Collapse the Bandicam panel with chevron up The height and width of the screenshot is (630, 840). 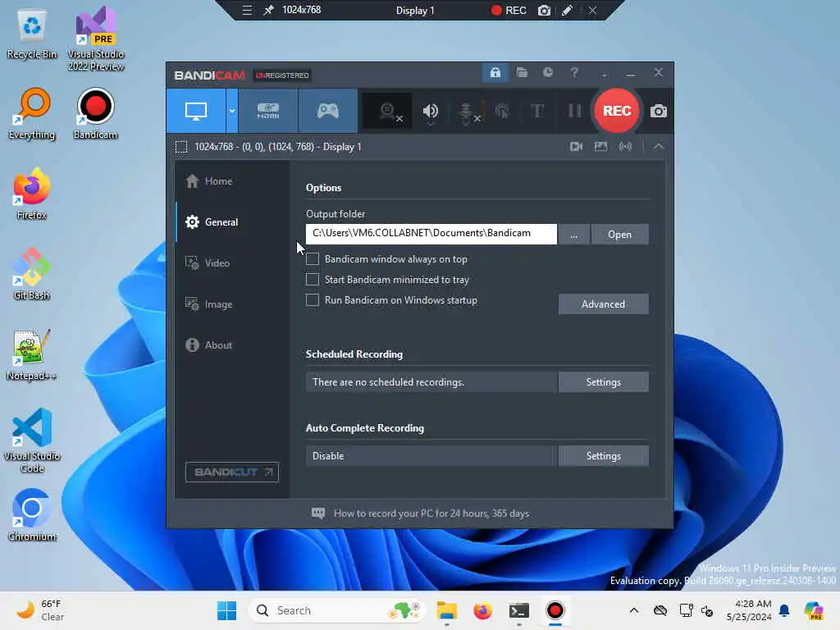pyautogui.click(x=659, y=146)
